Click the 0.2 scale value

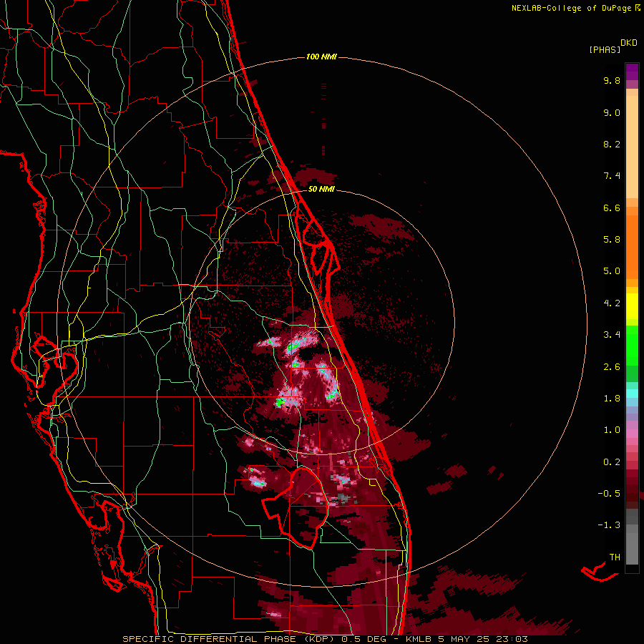tap(612, 462)
